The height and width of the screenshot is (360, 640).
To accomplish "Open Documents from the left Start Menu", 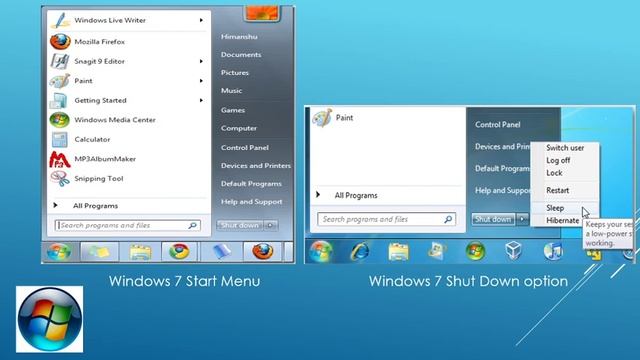I will [x=241, y=55].
